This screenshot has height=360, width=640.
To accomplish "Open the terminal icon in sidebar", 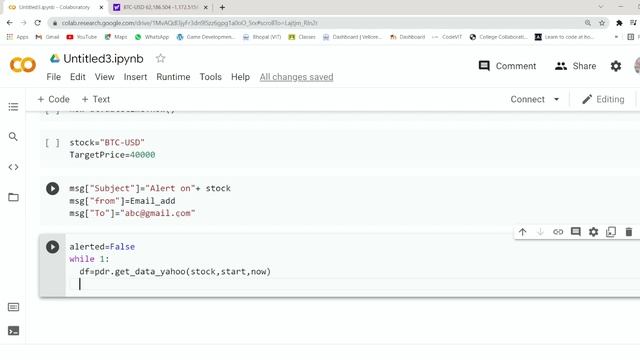I will pos(13,331).
